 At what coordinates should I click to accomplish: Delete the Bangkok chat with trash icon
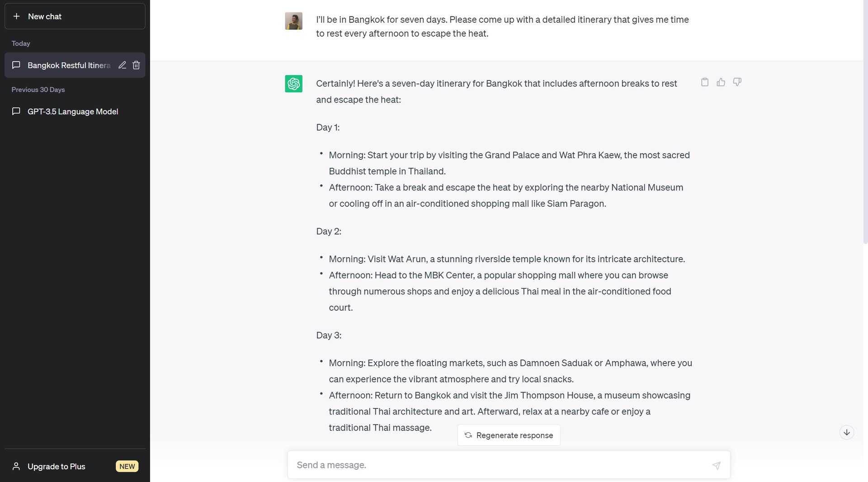[x=136, y=65]
